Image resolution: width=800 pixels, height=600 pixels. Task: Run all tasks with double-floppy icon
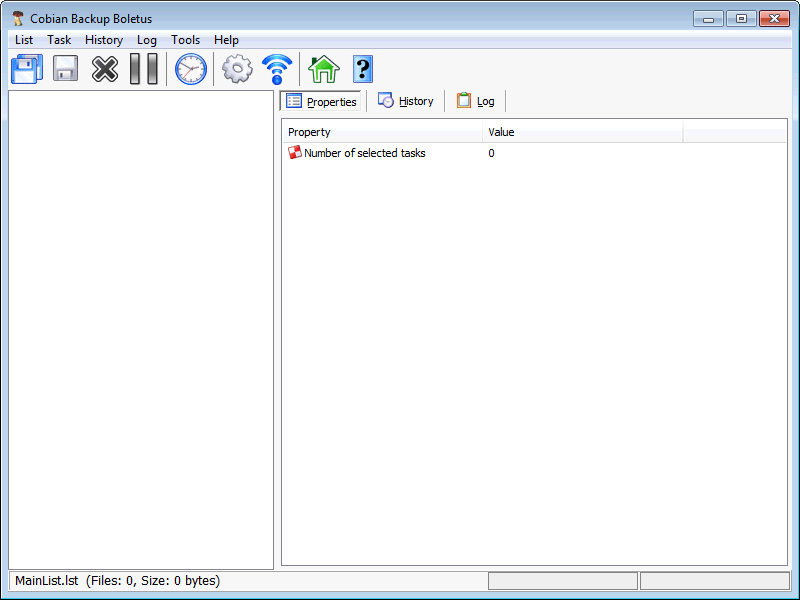click(27, 69)
